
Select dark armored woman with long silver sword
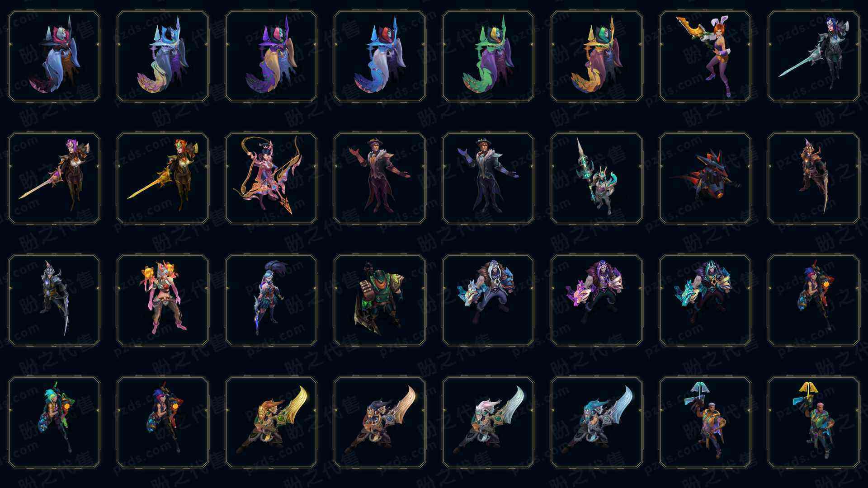[814, 56]
